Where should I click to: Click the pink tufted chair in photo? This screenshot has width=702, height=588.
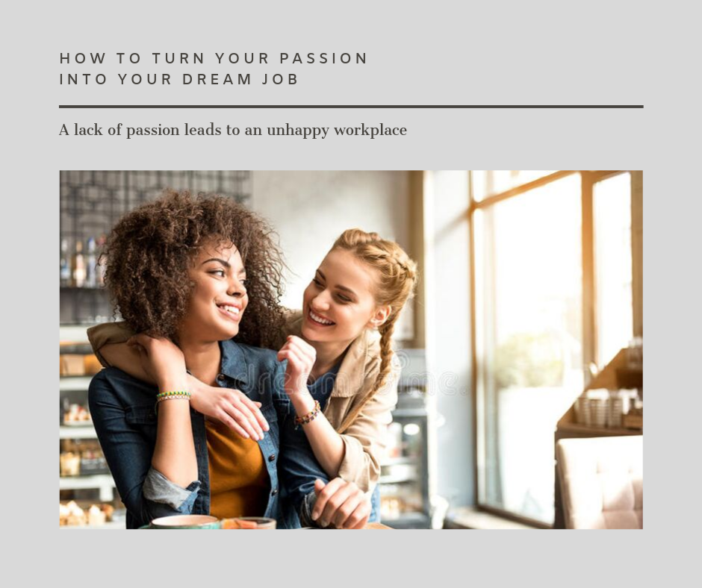pyautogui.click(x=599, y=482)
